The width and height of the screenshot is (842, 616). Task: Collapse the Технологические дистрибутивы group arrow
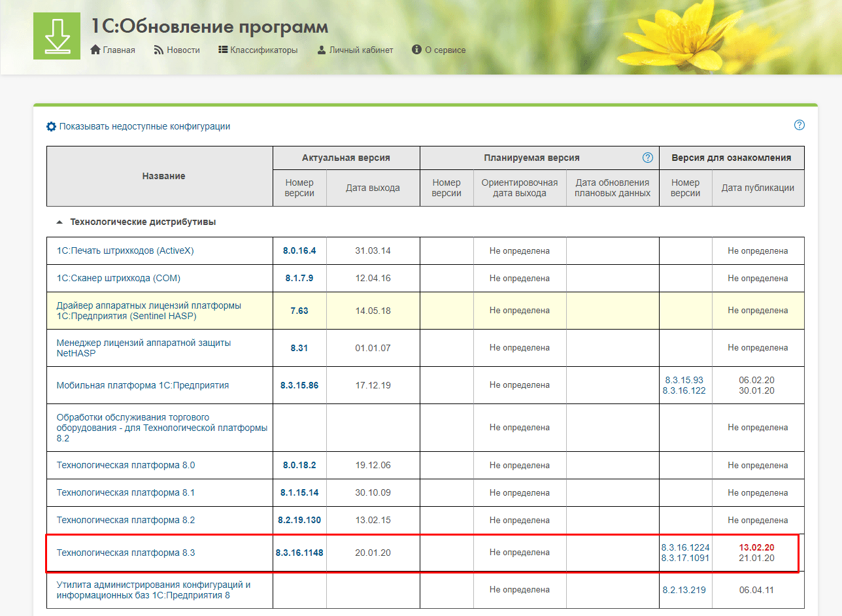pyautogui.click(x=60, y=222)
